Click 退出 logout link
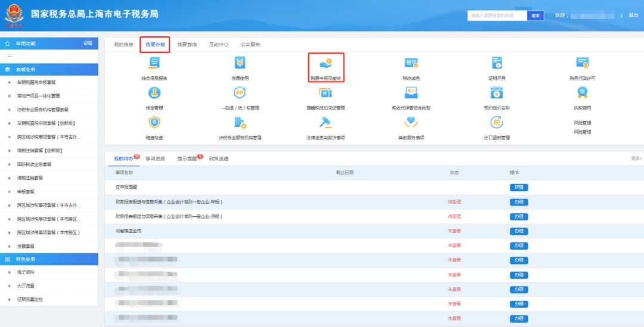Image resolution: width=644 pixels, height=327 pixels. coord(633,15)
